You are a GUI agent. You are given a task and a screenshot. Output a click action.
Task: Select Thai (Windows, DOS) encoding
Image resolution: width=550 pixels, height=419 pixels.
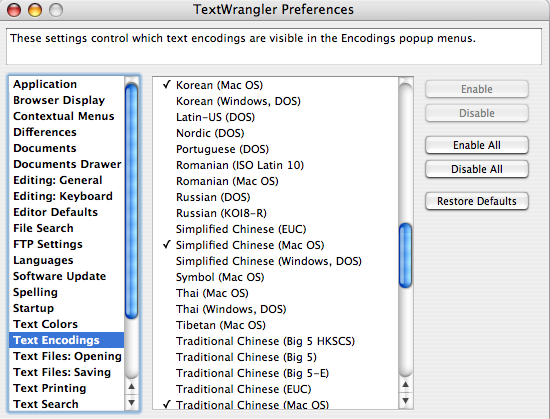click(276, 309)
